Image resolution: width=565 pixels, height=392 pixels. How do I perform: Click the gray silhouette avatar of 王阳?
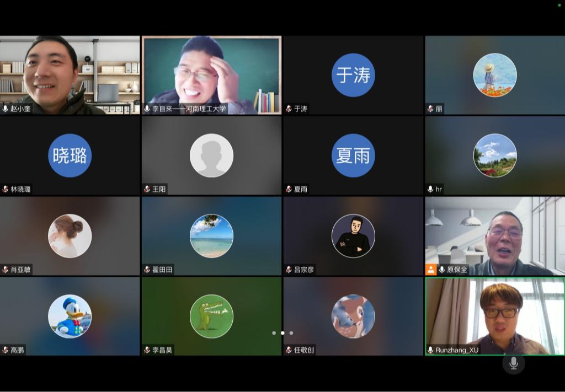click(211, 155)
